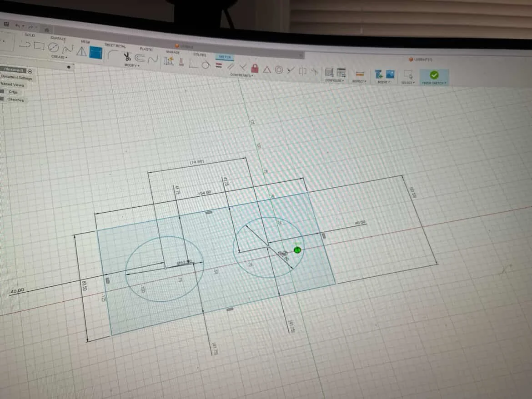This screenshot has width=532, height=399.
Task: Go to the Home icon
Action: (x=47, y=30)
